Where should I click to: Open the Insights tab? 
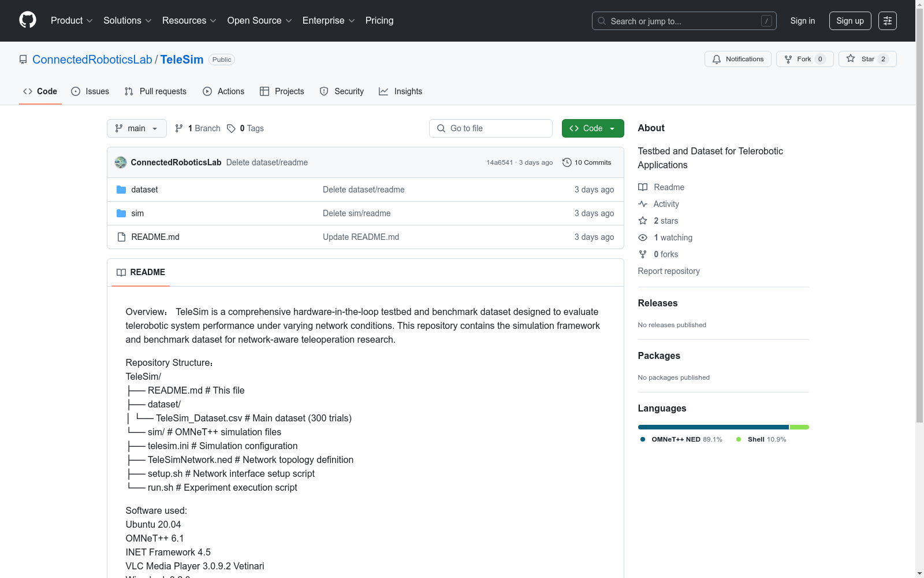(x=401, y=91)
